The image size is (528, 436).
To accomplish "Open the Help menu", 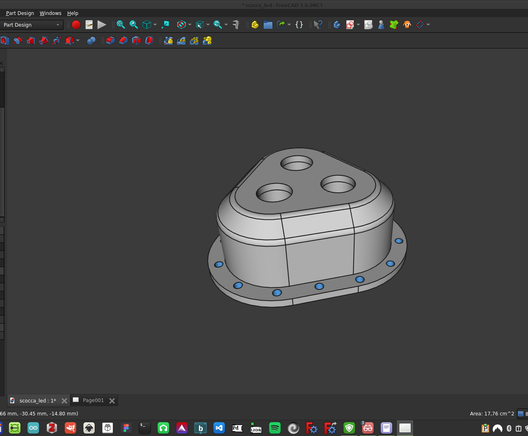I will (72, 13).
